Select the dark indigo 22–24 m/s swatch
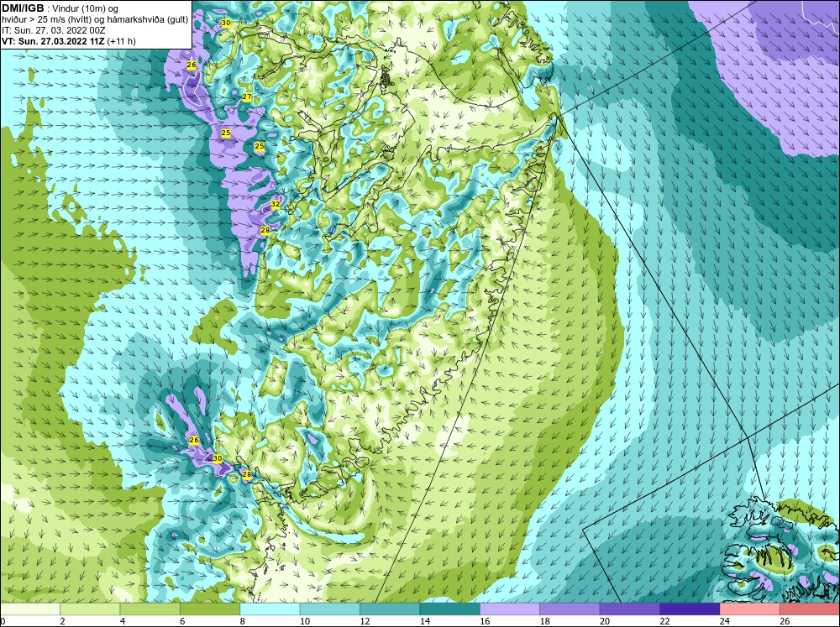This screenshot has height=627, width=840. (x=690, y=609)
